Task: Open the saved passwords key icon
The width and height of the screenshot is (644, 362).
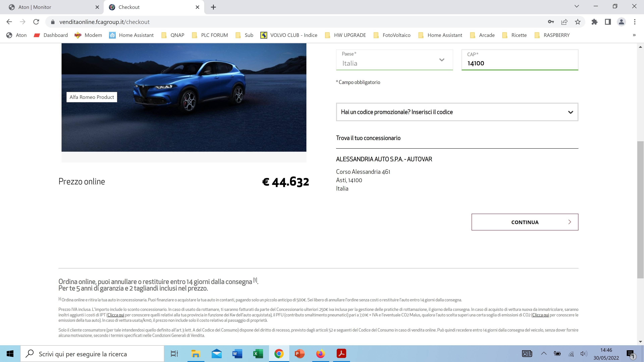Action: tap(551, 22)
